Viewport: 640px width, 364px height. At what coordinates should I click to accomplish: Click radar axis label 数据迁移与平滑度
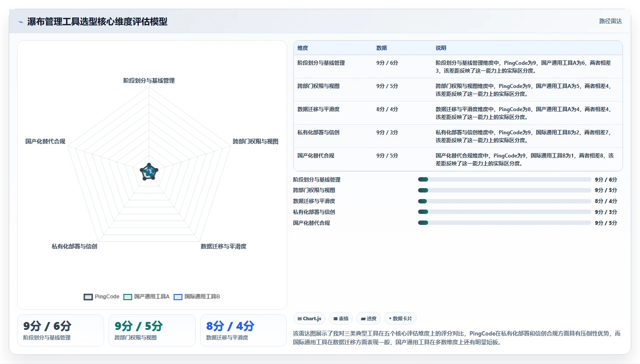(x=223, y=246)
